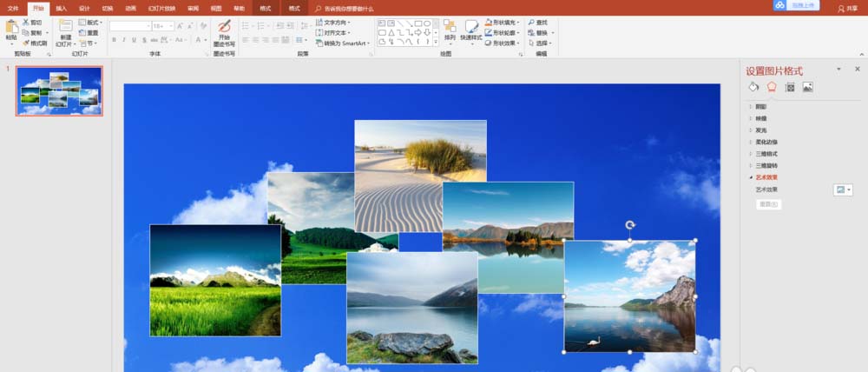Screen dimensions: 868x372
Task: Clear all text formatting
Action: [204, 26]
